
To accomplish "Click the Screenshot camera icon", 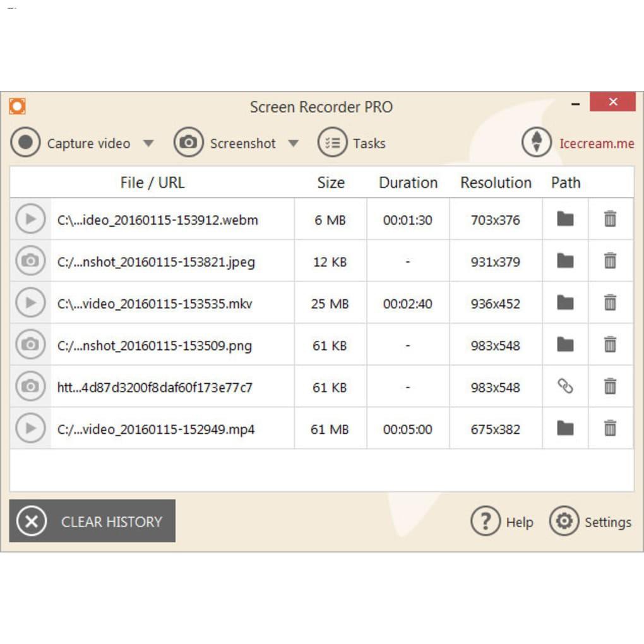I will [188, 143].
